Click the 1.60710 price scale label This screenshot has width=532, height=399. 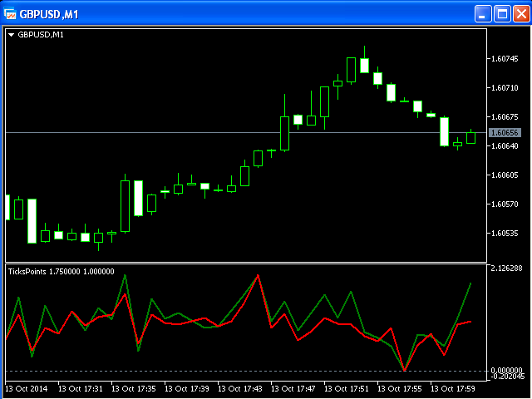[505, 87]
